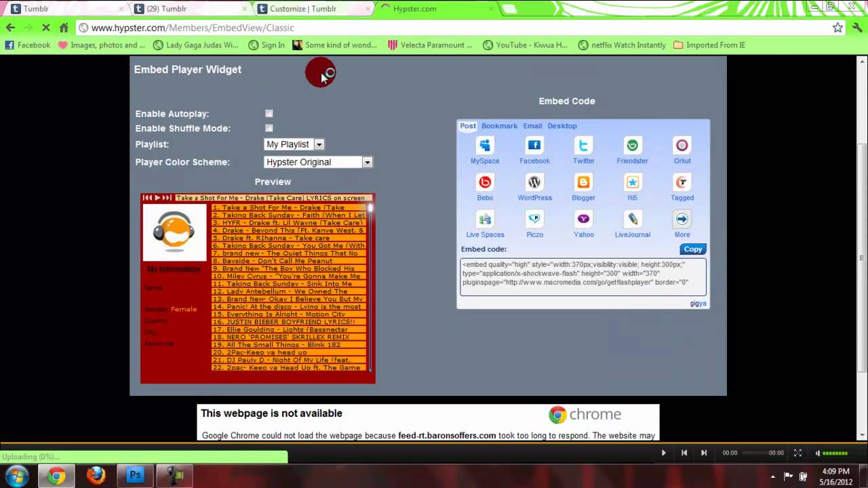Click the next track button in preview player
The image size is (868, 488).
(167, 198)
